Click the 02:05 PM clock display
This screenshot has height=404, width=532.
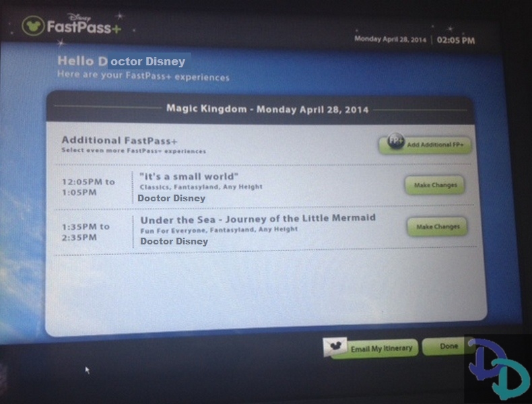tap(456, 40)
